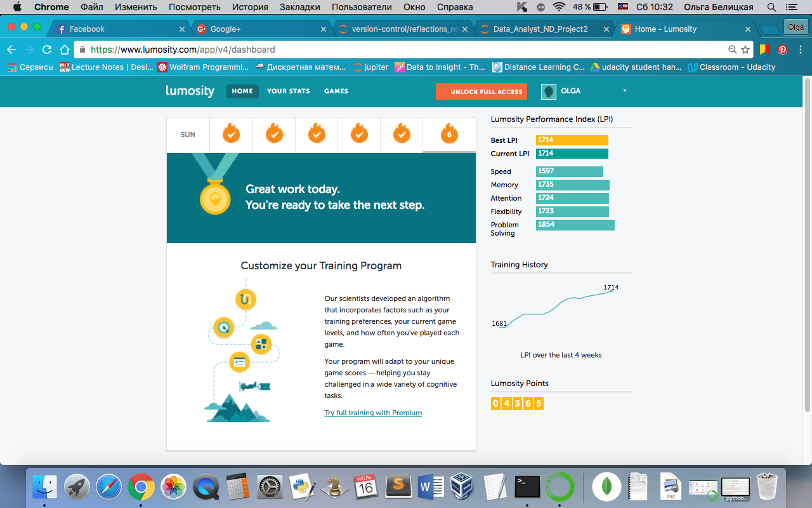Click the Problem Solving 1854 bar
The width and height of the screenshot is (812, 508).
click(x=575, y=225)
